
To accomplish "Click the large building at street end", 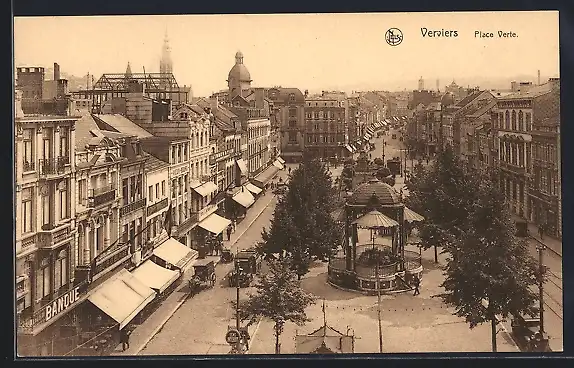I will [x=324, y=126].
